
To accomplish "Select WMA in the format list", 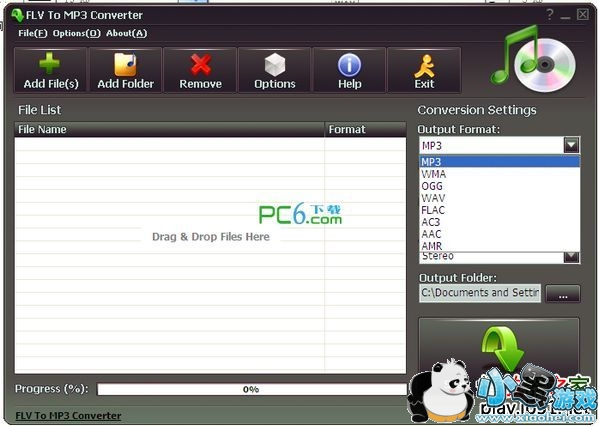I will click(x=500, y=174).
